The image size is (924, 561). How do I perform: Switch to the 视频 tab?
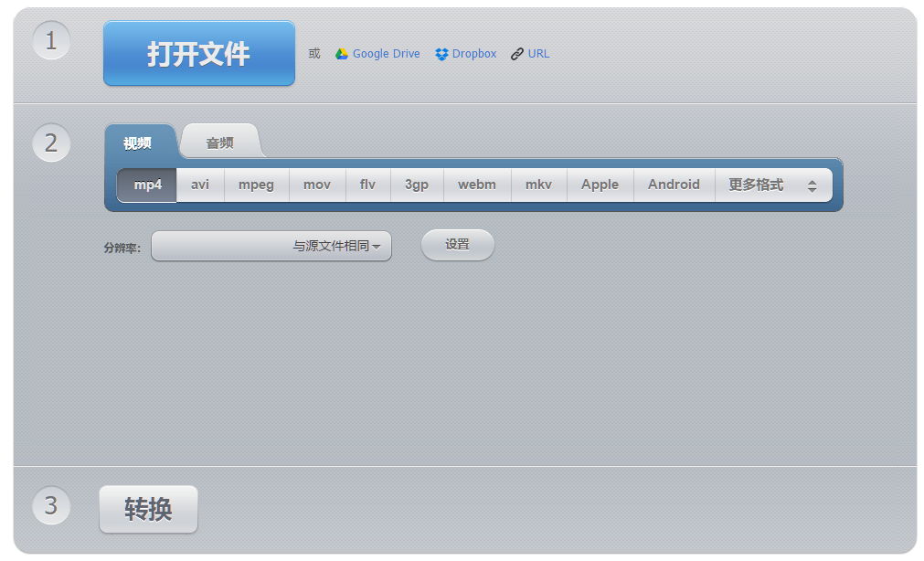click(138, 143)
